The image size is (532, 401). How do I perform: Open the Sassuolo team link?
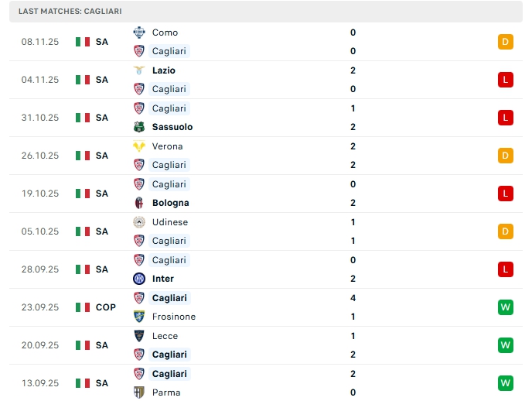pos(172,127)
